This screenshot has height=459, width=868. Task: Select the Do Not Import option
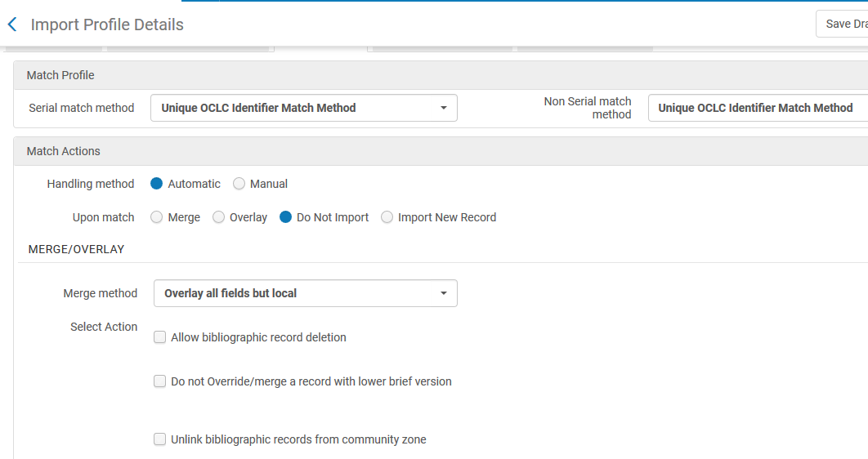(286, 217)
